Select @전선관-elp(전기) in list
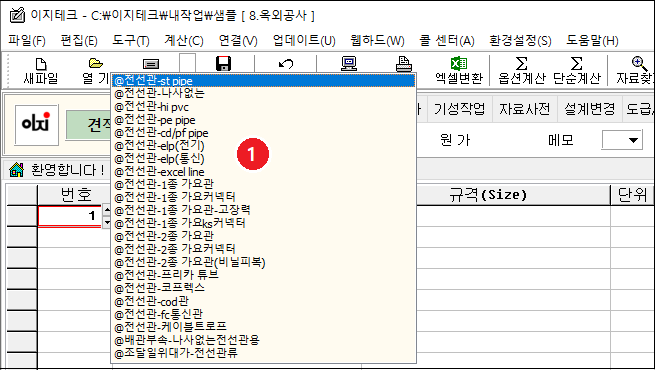This screenshot has height=370, width=655. tap(263, 146)
